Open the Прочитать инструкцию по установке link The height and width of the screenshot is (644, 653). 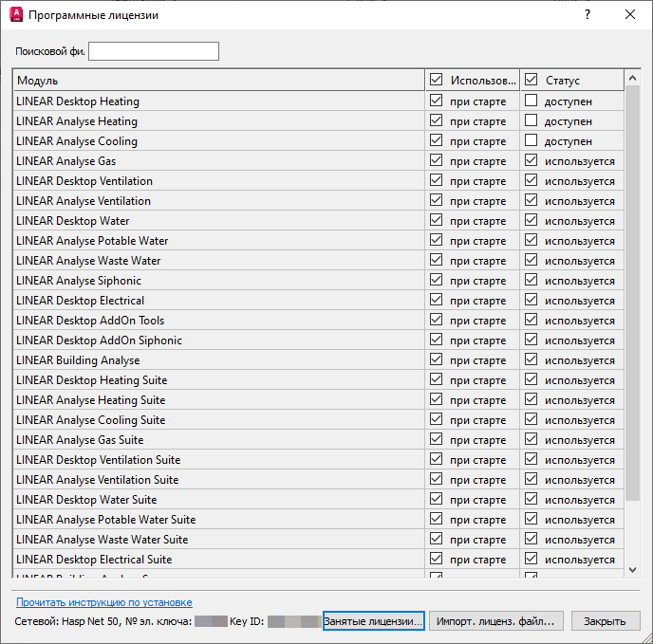[104, 602]
